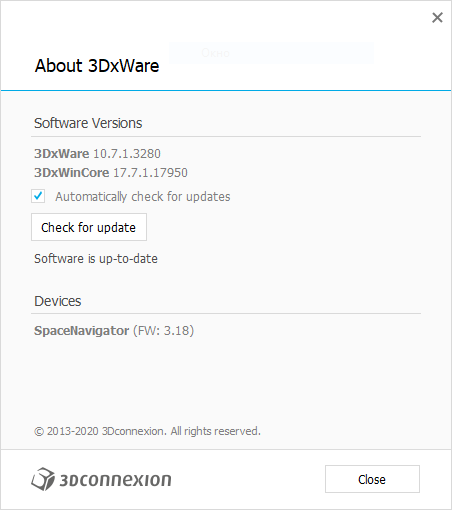Click the About 3DxWare title
Image resolution: width=452 pixels, height=510 pixels.
coord(97,66)
